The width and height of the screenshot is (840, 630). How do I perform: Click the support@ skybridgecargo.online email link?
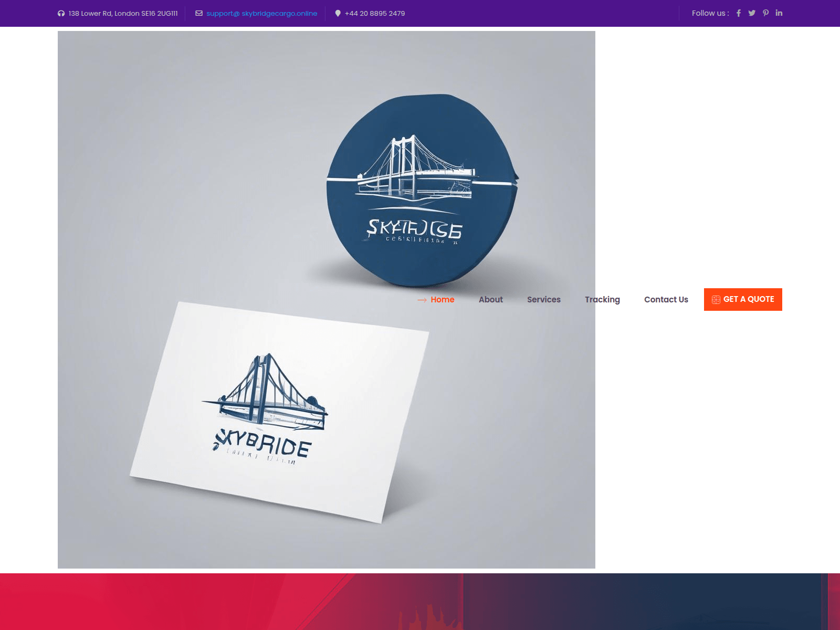261,14
